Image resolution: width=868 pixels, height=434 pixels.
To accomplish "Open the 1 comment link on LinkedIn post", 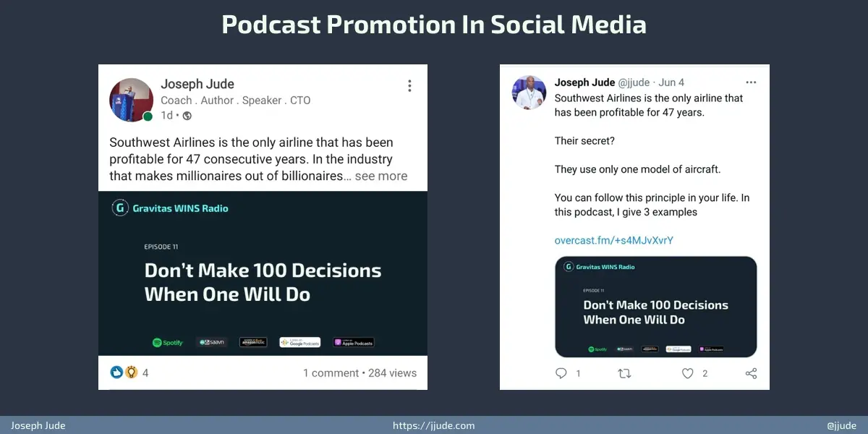I will click(x=331, y=373).
